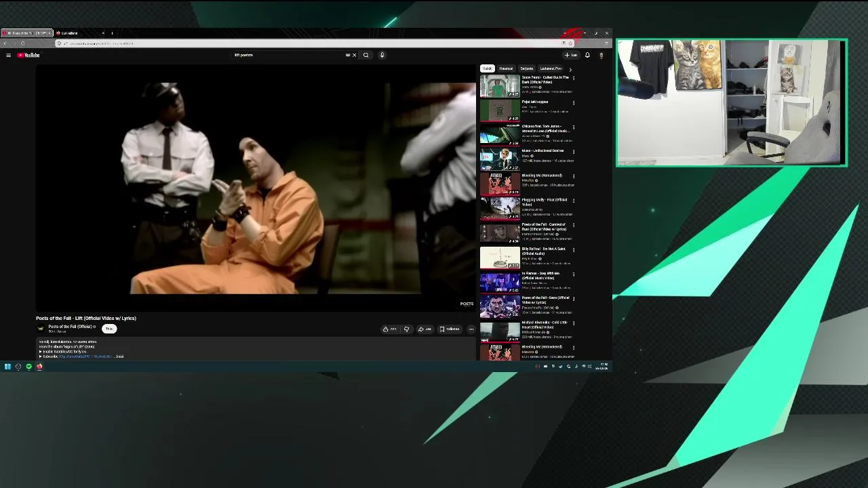Open Poets of the Fall - Daze thumbnail
The image size is (868, 488).
click(500, 306)
